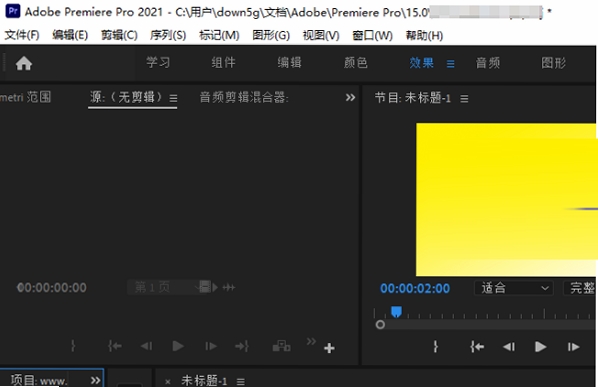Click the source Insert button icon
The image size is (598, 387).
[x=281, y=346]
